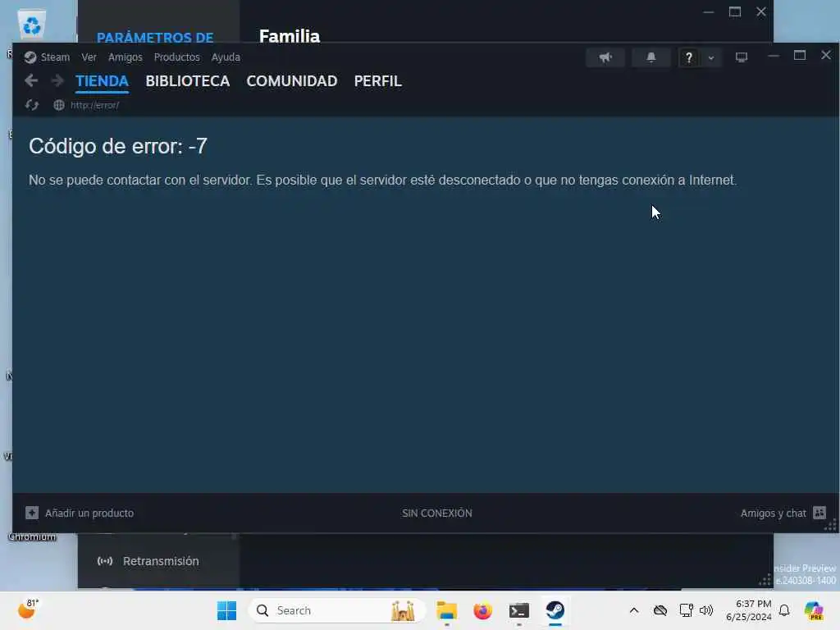
Task: Maximize the Parámetros settings window
Action: tap(735, 11)
